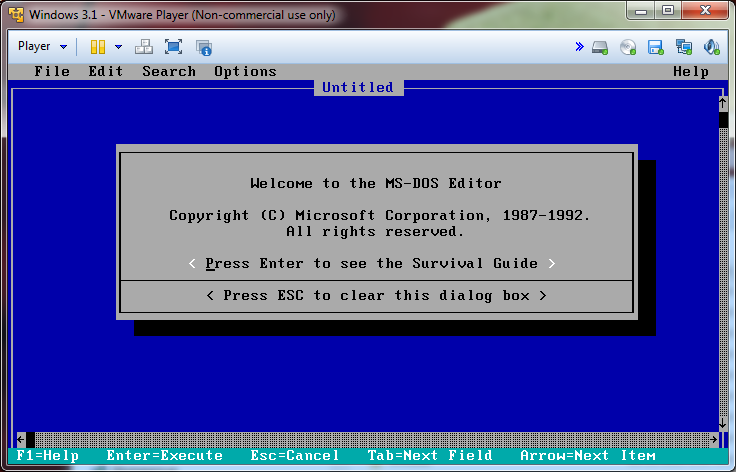Expand the double chevron devices arrow
This screenshot has width=736, height=472.
click(579, 47)
